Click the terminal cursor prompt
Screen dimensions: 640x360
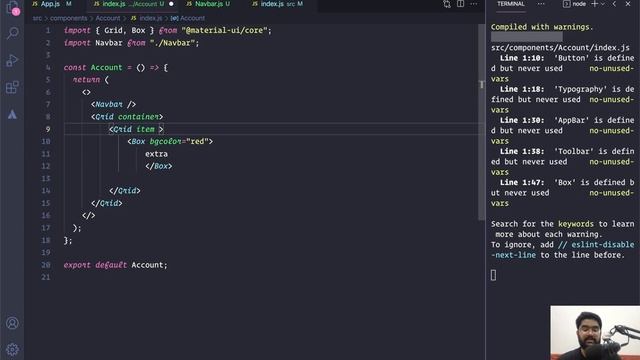493,275
